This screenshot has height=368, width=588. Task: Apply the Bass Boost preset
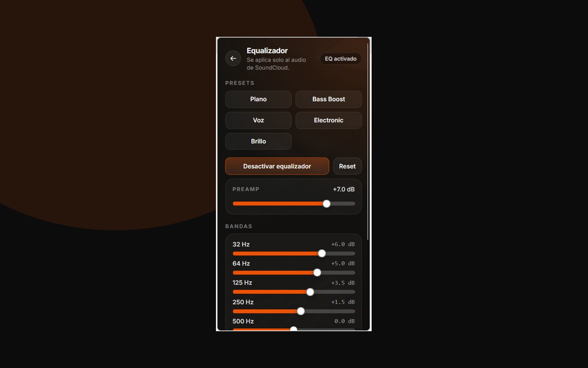(x=328, y=99)
